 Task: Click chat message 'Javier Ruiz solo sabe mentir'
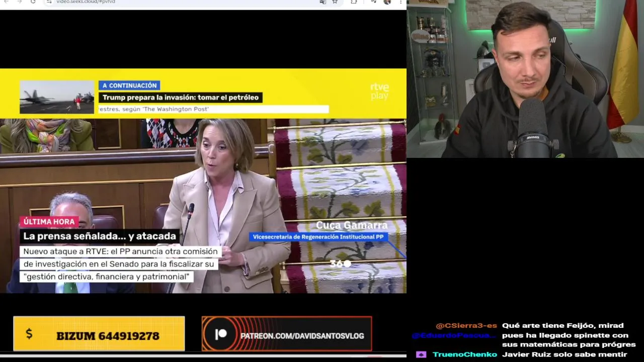point(565,354)
